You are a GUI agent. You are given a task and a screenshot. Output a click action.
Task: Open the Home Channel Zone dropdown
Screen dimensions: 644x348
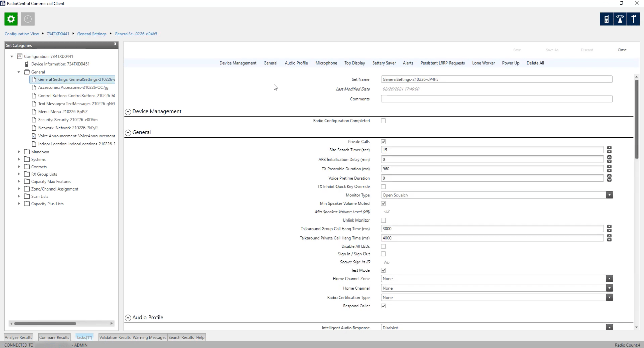[x=609, y=279]
